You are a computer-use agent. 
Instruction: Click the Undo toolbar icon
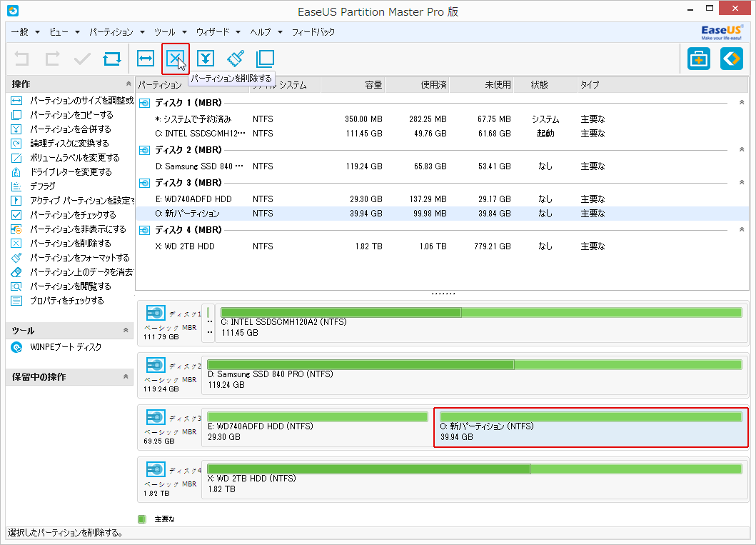[x=21, y=59]
